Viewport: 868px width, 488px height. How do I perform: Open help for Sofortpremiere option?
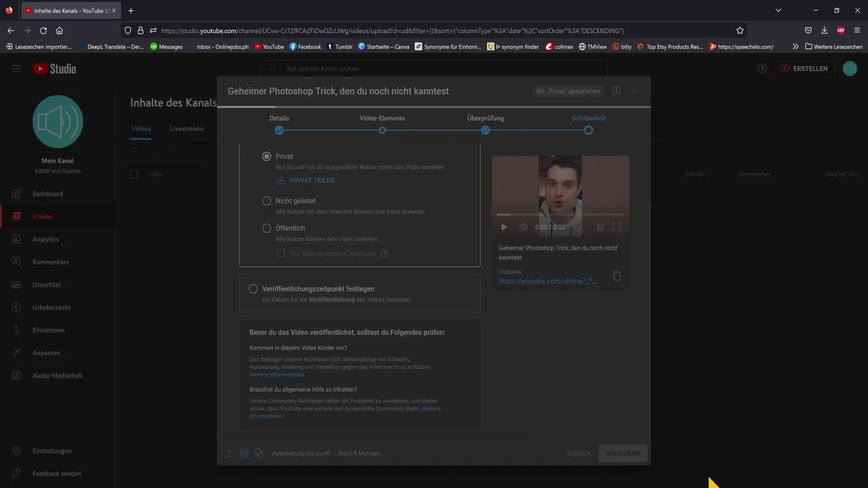385,253
